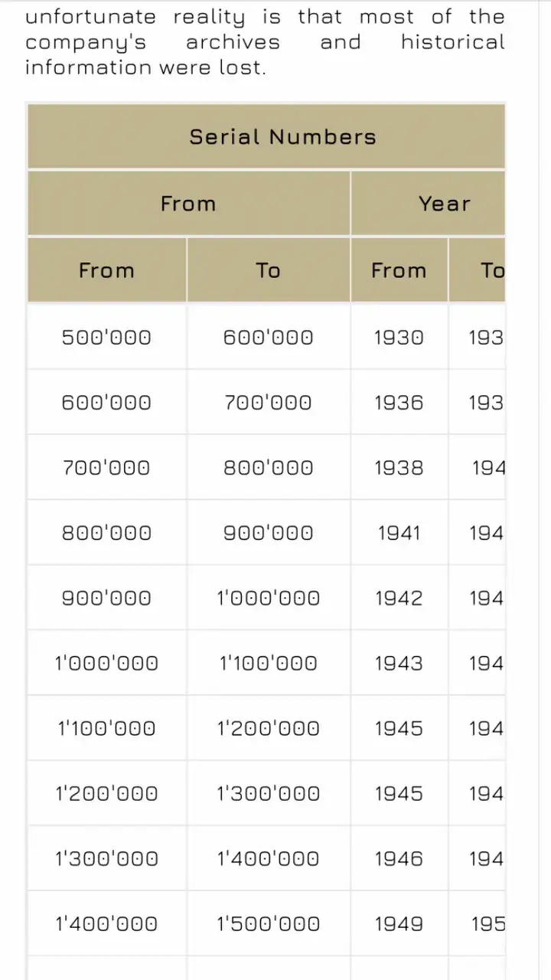Click the 500'000 serial number cell
This screenshot has width=551, height=980.
point(106,338)
